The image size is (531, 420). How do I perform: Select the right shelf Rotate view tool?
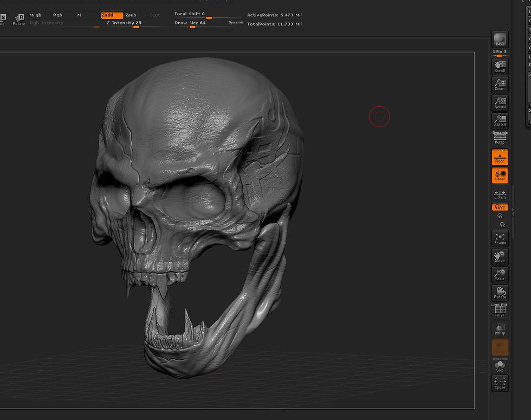click(x=500, y=293)
